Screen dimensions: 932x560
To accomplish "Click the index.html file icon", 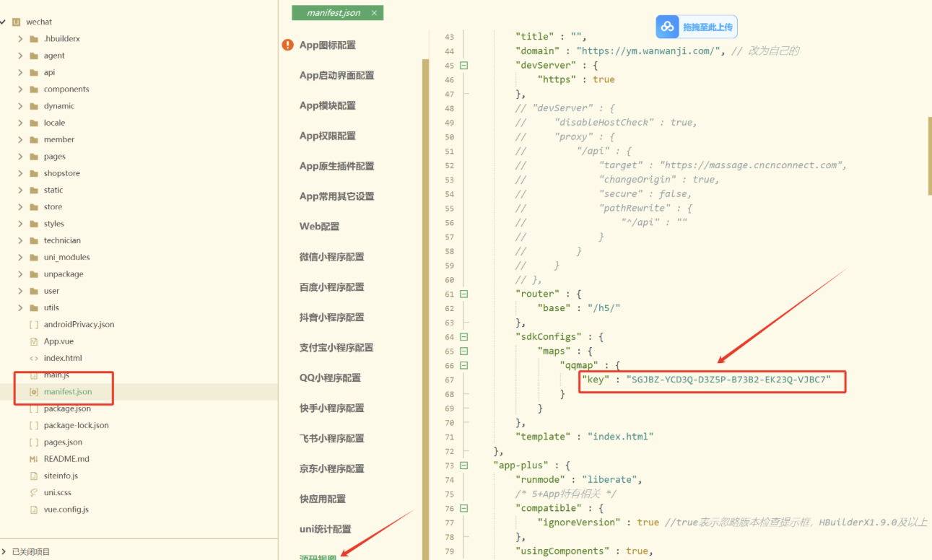I will coord(34,358).
